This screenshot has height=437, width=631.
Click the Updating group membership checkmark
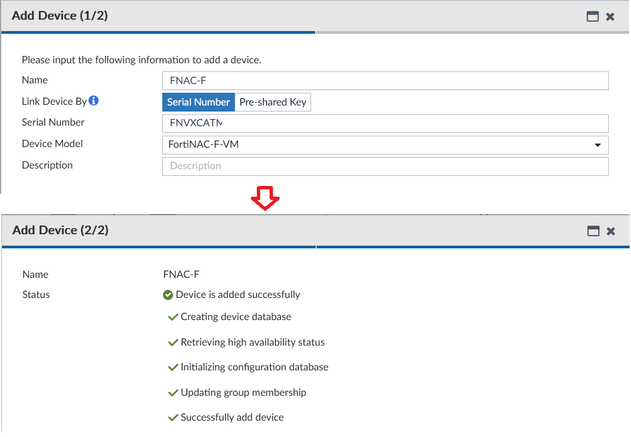(173, 392)
